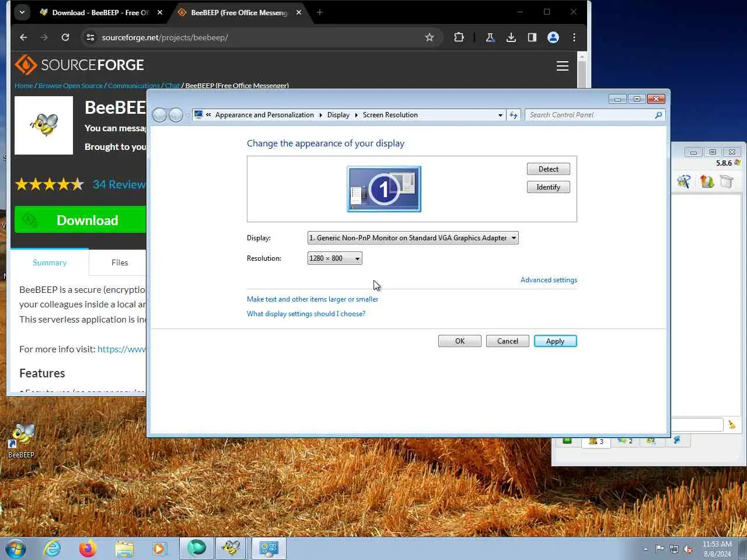Open the 34 Reviews link
Image resolution: width=747 pixels, height=560 pixels.
coord(119,184)
